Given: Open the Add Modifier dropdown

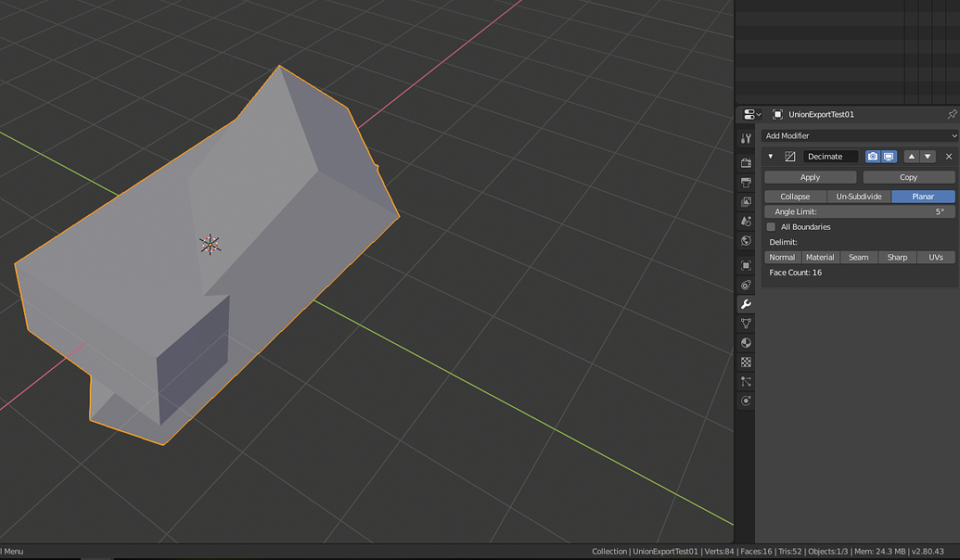Looking at the screenshot, I should click(861, 135).
